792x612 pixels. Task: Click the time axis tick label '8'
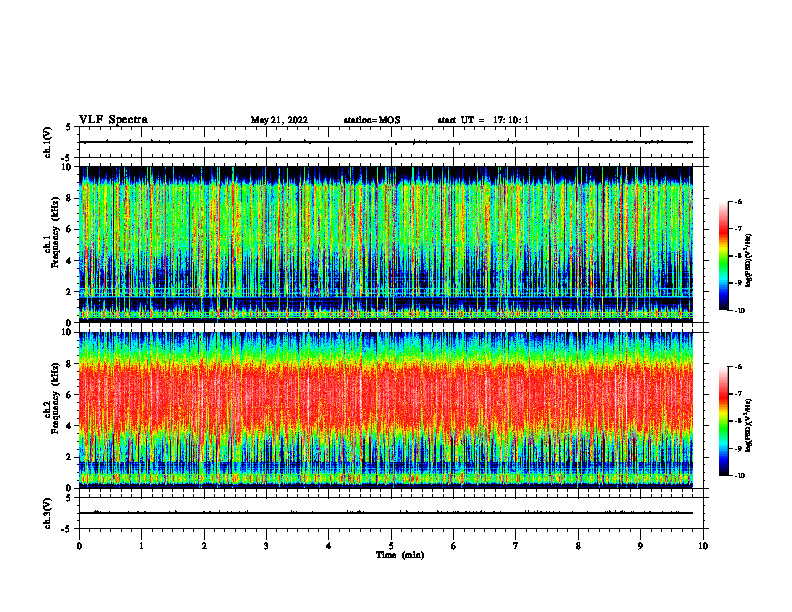(x=578, y=546)
